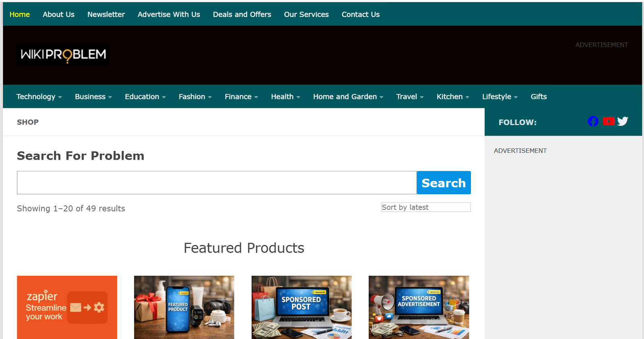The image size is (644, 339).
Task: Click the Advertise With Us link
Action: point(169,14)
